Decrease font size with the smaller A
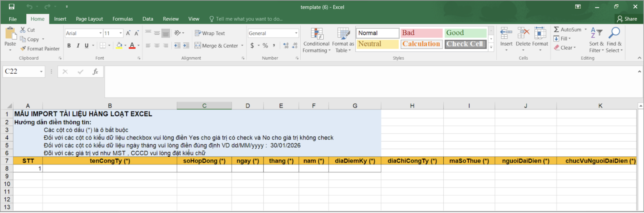This screenshot has height=213, width=644. (137, 33)
